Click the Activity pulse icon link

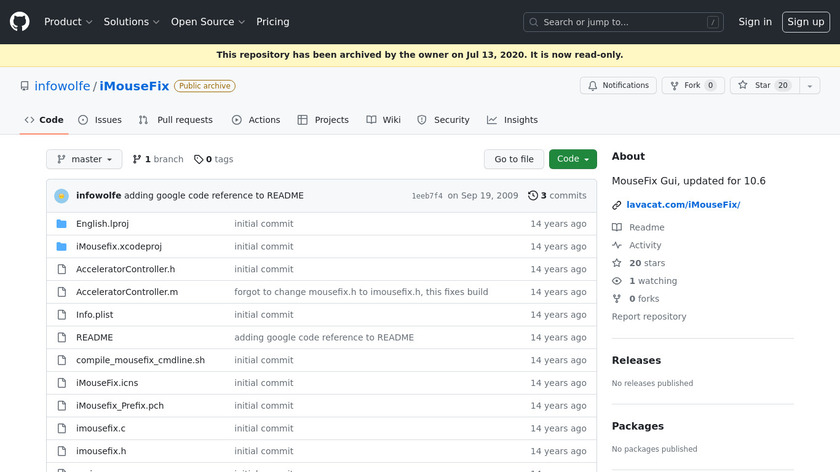(617, 246)
